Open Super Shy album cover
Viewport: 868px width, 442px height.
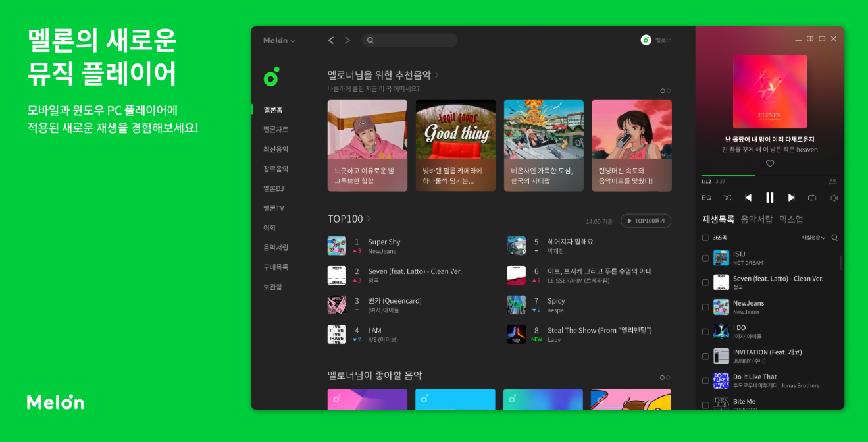pyautogui.click(x=337, y=246)
